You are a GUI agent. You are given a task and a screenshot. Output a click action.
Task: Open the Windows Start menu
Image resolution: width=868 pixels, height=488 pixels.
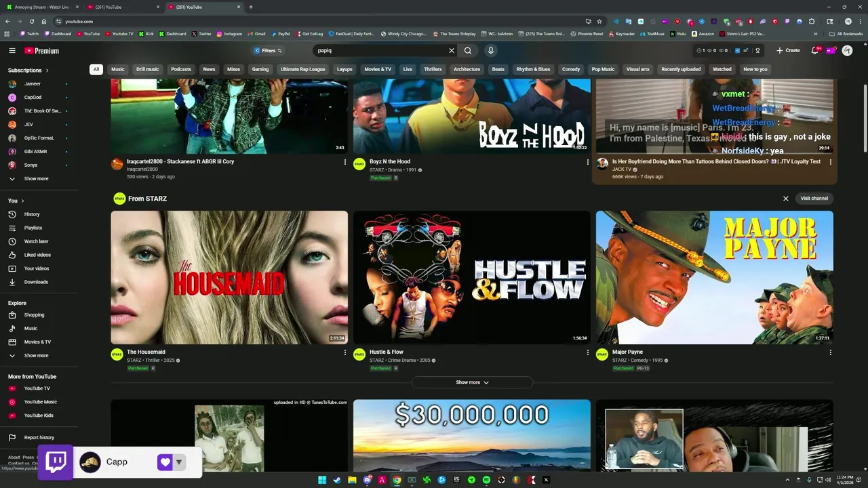click(322, 480)
